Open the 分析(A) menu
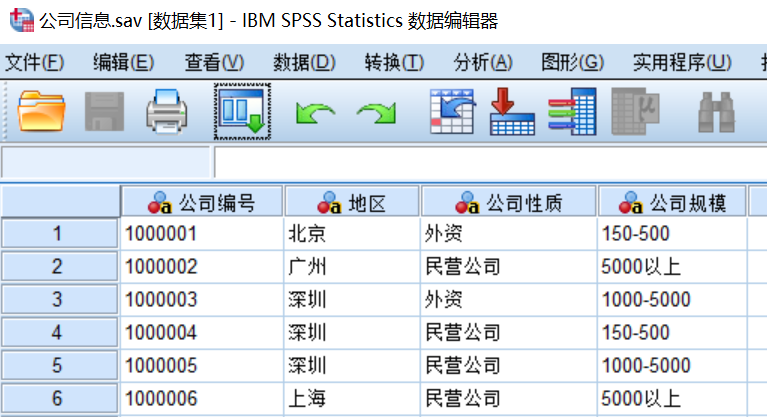767x417 pixels. pyautogui.click(x=483, y=63)
